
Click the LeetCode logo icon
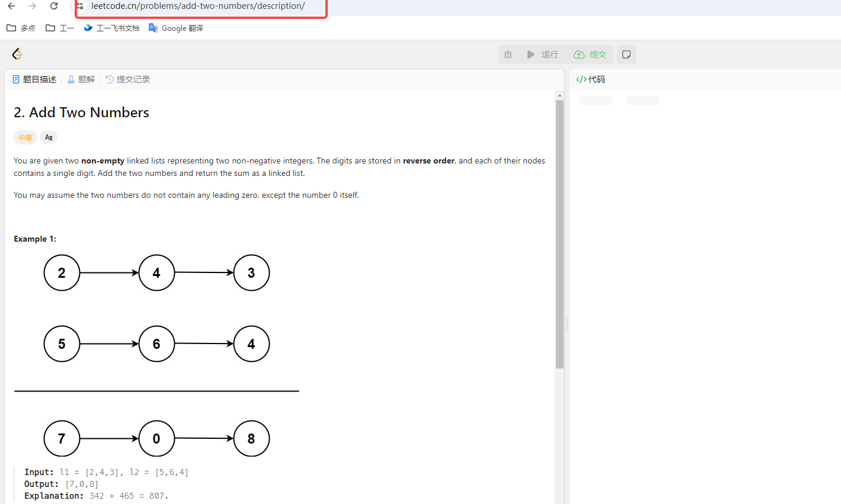tap(17, 54)
